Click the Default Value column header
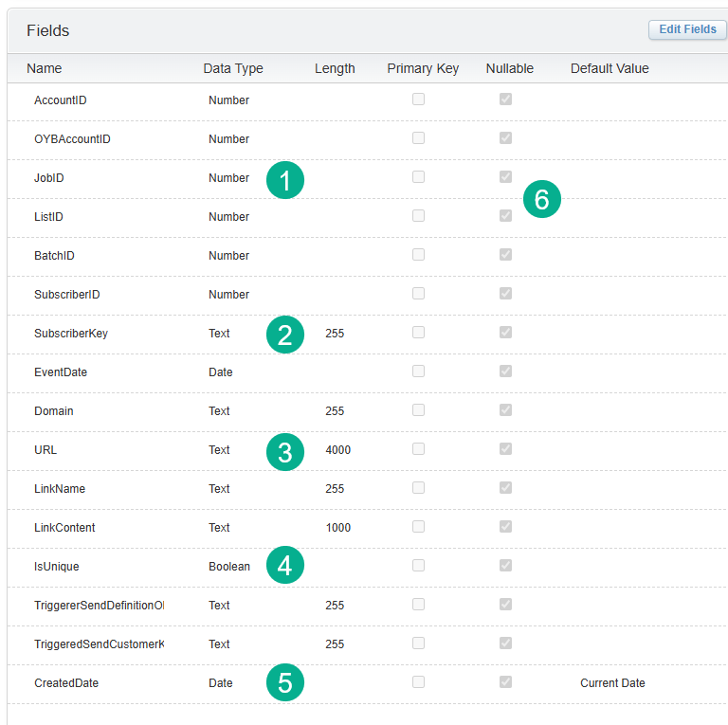 [x=610, y=68]
